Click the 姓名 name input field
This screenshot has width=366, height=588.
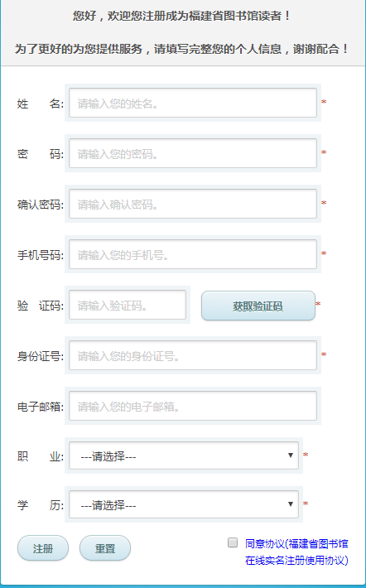[193, 103]
